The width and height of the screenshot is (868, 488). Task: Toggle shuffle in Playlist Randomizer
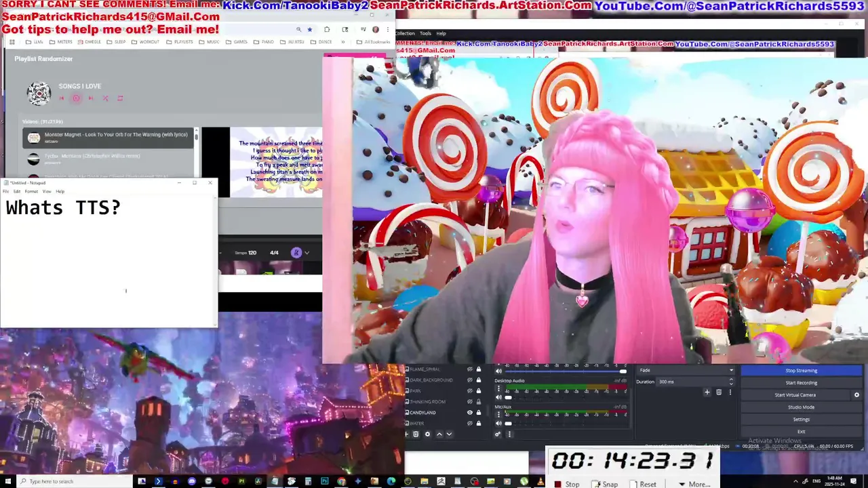105,98
